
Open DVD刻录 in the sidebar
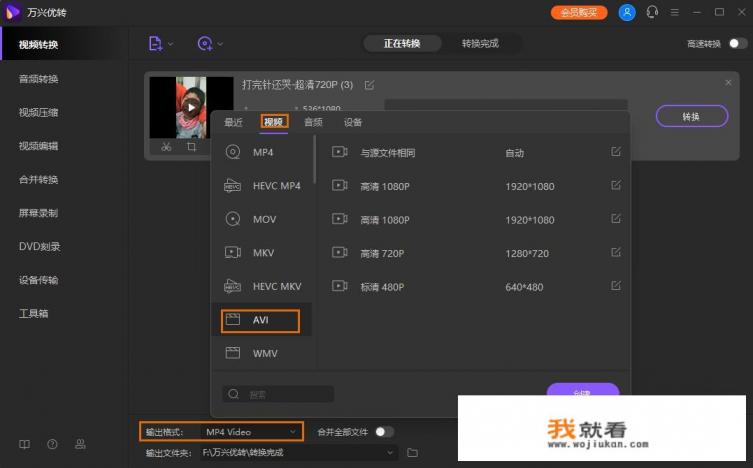click(x=39, y=247)
